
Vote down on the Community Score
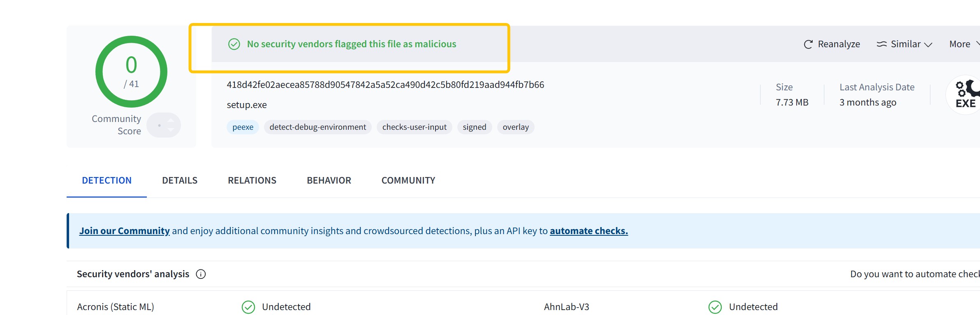tap(171, 130)
